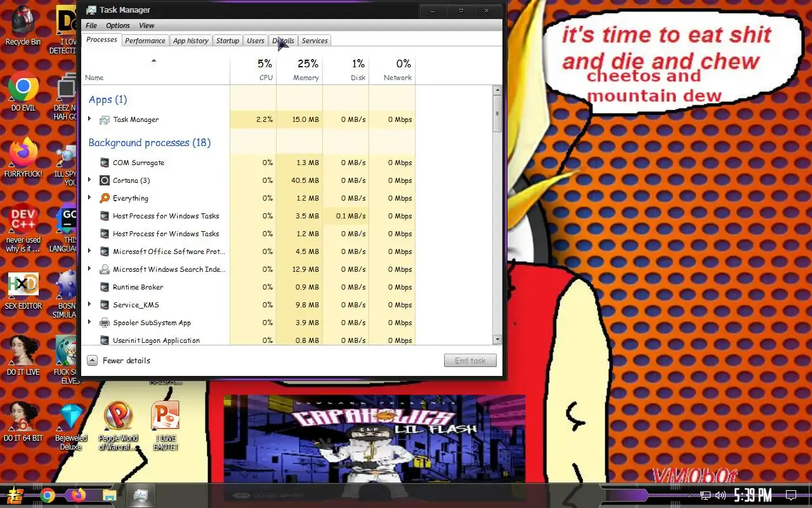Switch to the App history tab

pyautogui.click(x=191, y=41)
